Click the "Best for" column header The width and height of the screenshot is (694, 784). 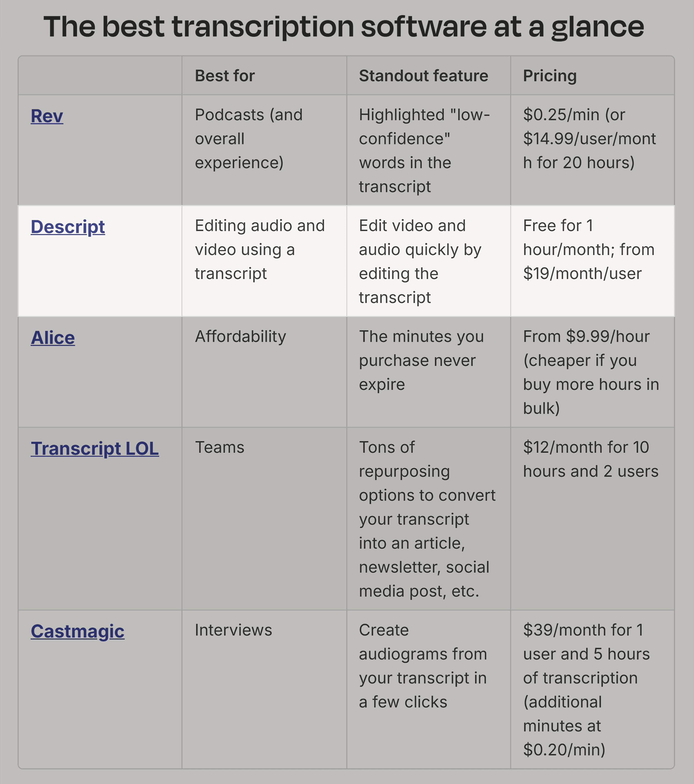[224, 75]
